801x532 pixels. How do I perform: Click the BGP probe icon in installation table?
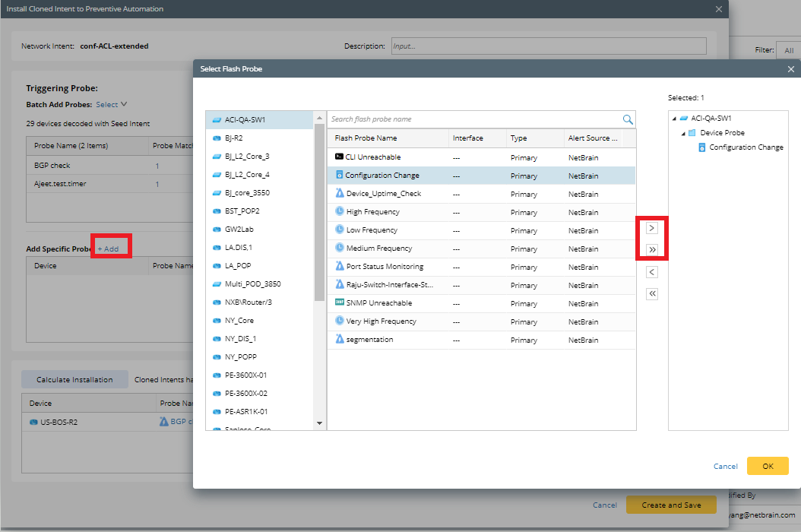point(164,422)
